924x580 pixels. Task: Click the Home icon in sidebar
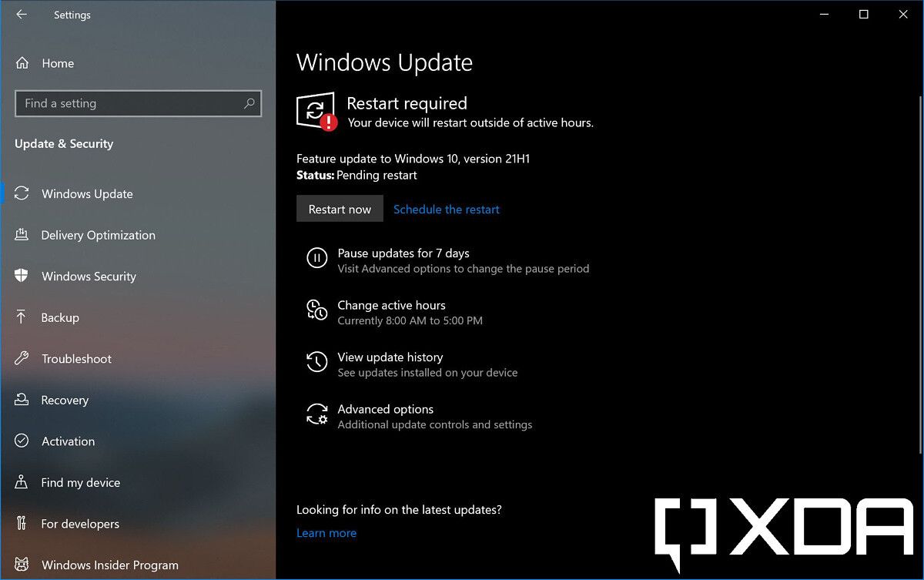(x=22, y=63)
